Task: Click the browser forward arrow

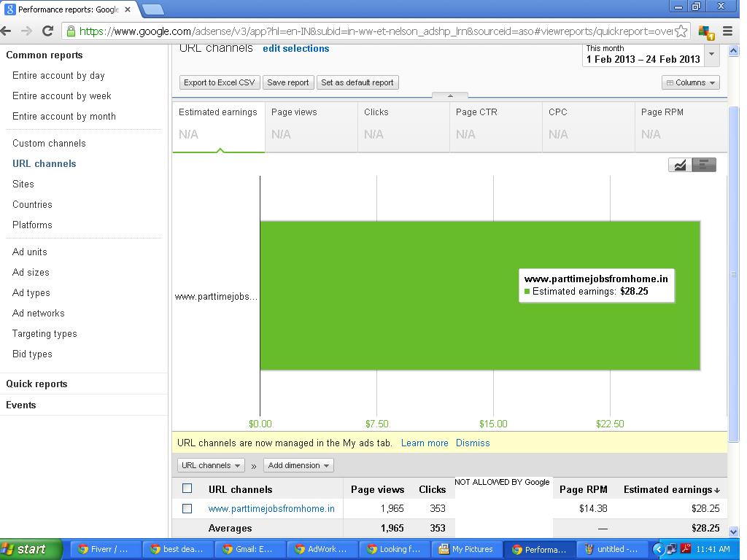Action: click(27, 31)
